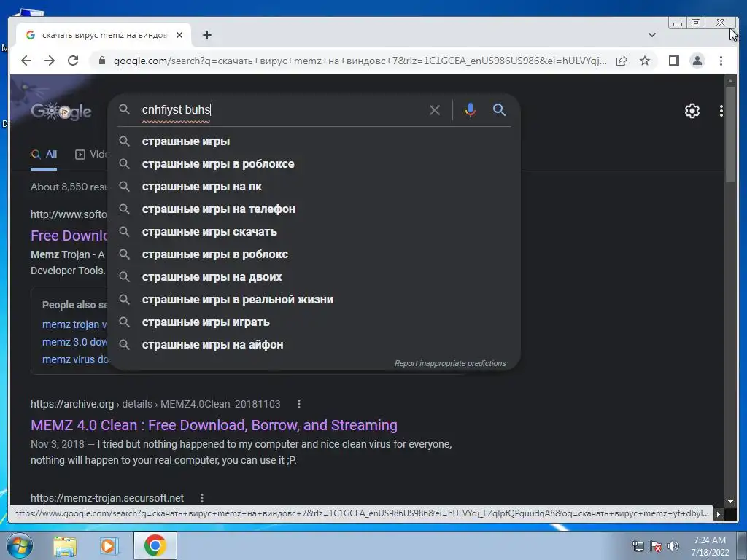This screenshot has width=747, height=560.
Task: Clear the search box text
Action: click(x=435, y=110)
